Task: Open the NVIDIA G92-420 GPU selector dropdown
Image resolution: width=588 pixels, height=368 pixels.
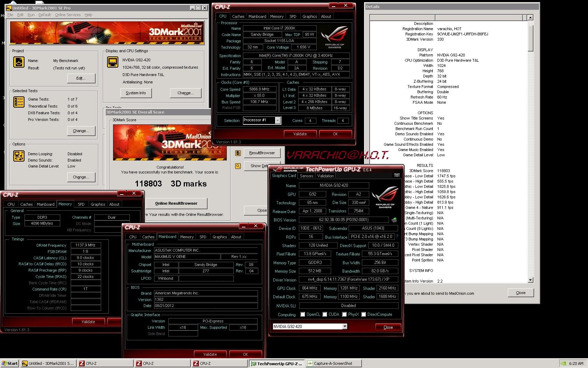Action: tap(345, 327)
